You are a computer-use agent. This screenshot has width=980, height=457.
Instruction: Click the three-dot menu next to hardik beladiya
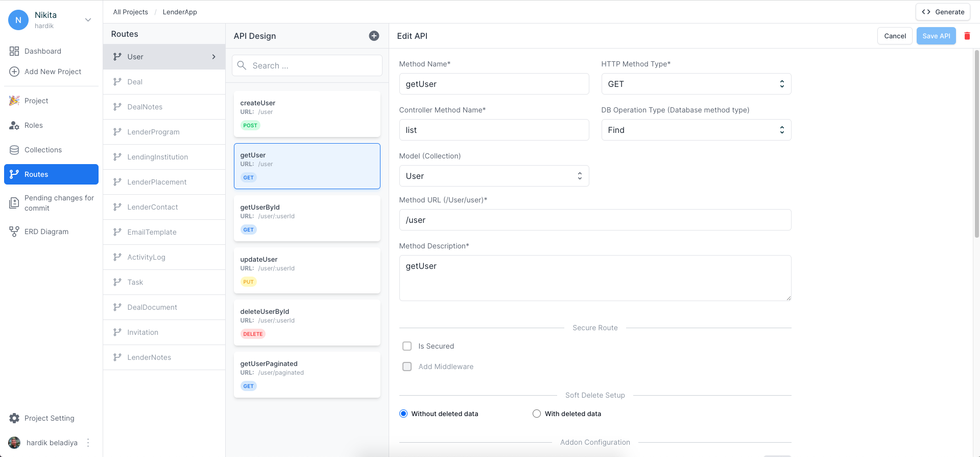pyautogui.click(x=88, y=443)
